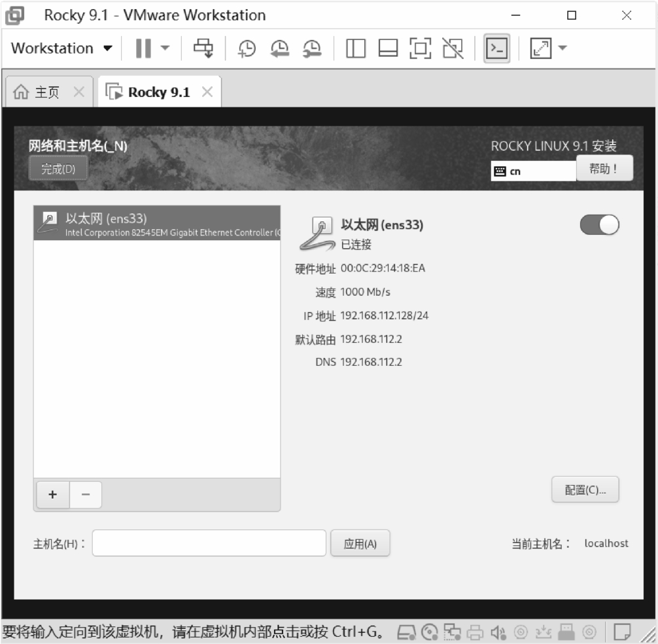Select 以太网 (ens33) in the device list
Image resolution: width=658 pixels, height=644 pixels.
point(157,223)
